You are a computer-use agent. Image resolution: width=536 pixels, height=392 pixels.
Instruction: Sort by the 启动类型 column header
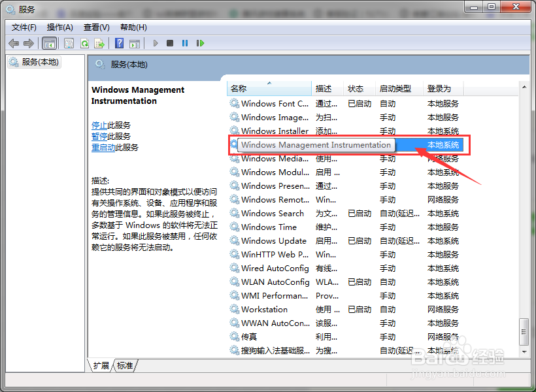(399, 88)
